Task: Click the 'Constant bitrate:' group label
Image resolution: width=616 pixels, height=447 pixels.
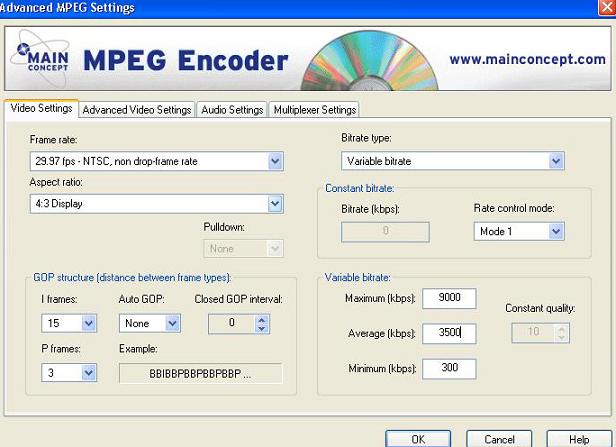Action: pyautogui.click(x=359, y=189)
